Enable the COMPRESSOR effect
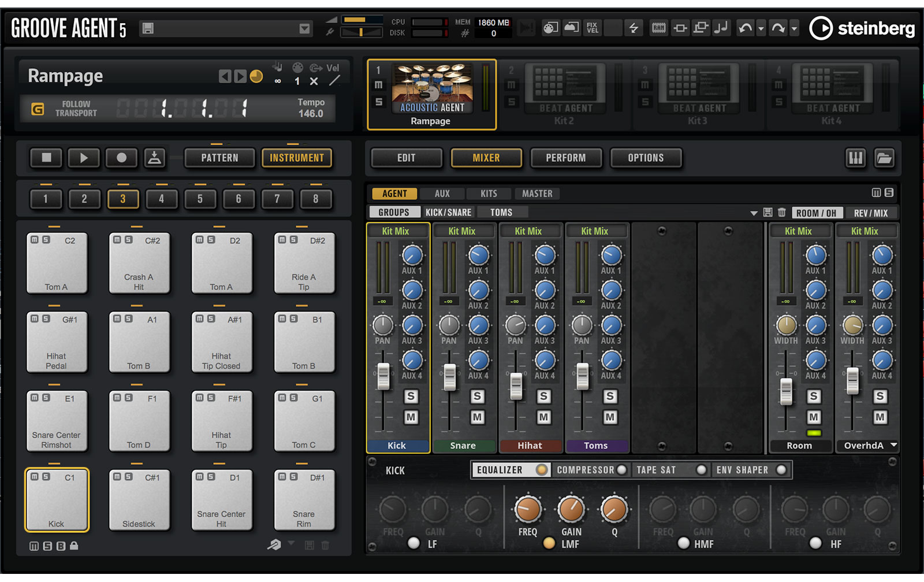 pyautogui.click(x=622, y=470)
